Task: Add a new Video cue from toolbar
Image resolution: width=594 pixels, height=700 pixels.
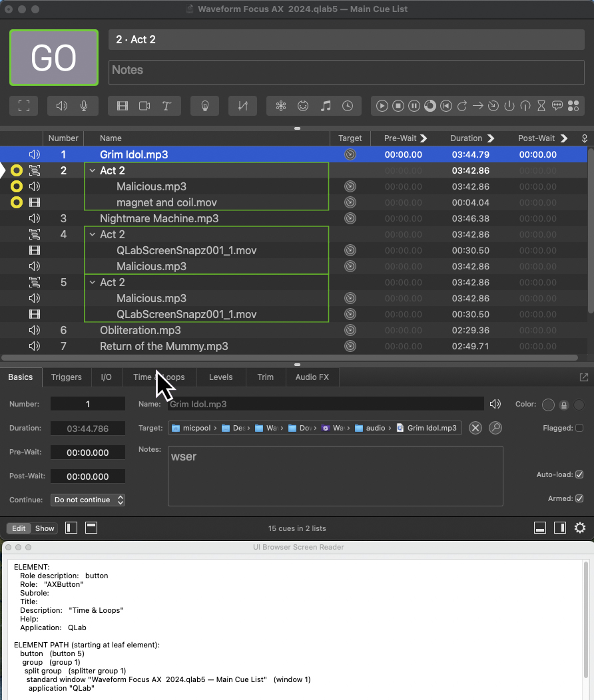Action: coord(123,106)
